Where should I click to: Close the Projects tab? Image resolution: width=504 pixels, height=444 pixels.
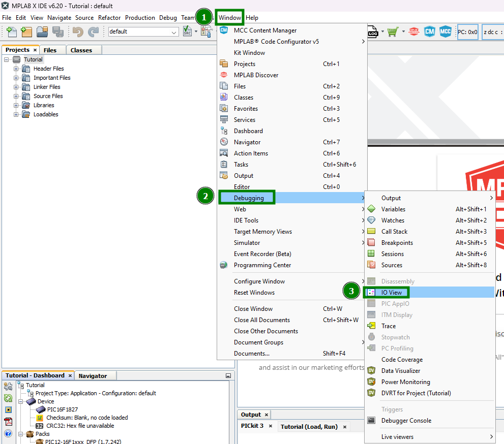coord(35,50)
